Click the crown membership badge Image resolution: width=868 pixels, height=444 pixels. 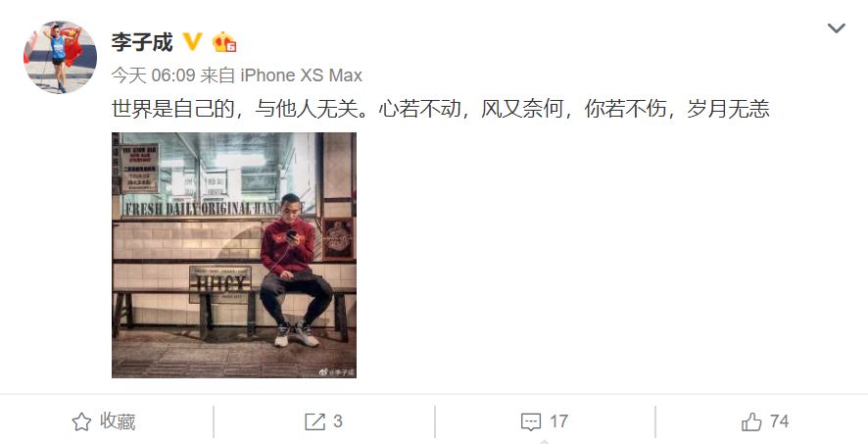pos(224,42)
